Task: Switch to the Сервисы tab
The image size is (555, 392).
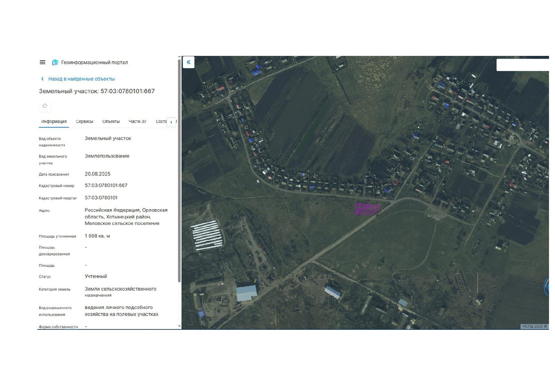Action: (84, 122)
